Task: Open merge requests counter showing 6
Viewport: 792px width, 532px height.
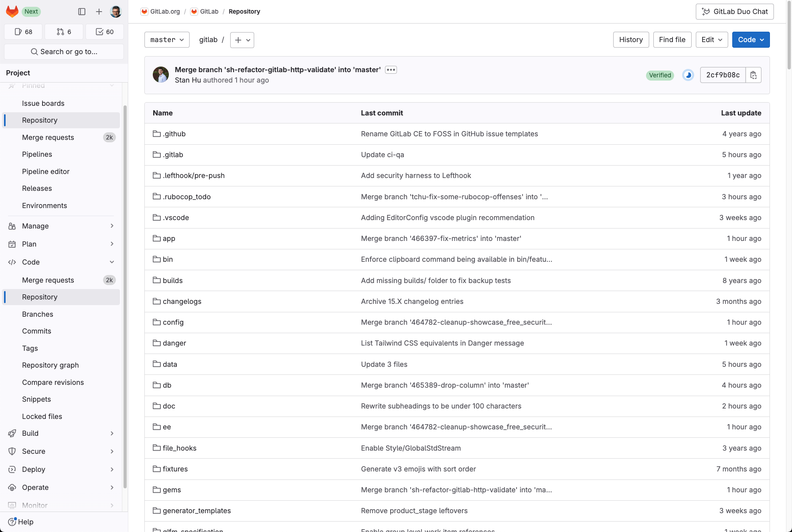Action: (64, 32)
